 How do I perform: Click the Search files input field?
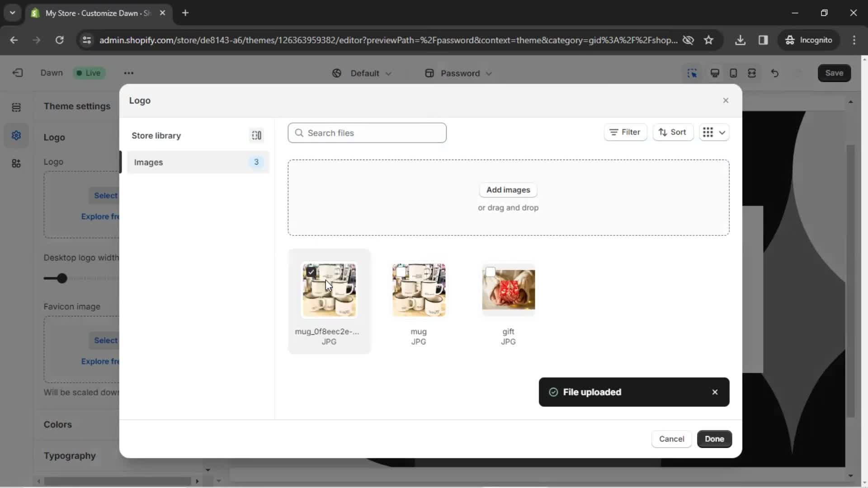367,133
